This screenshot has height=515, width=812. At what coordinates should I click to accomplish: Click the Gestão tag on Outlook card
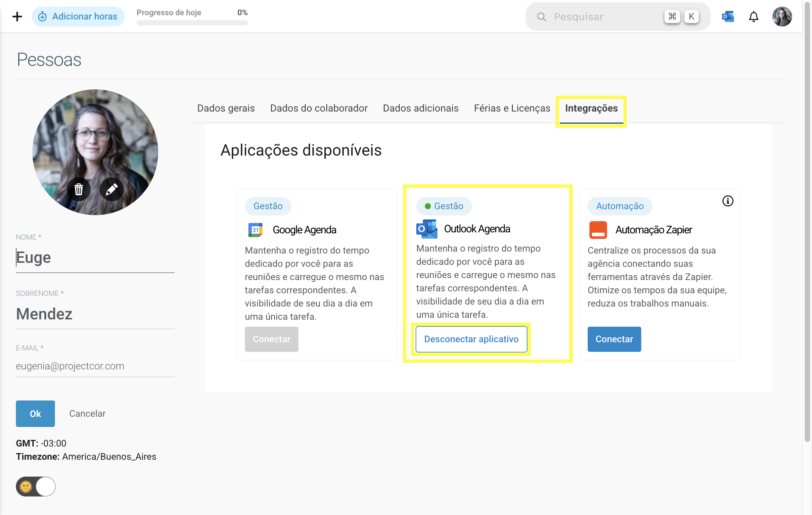(x=444, y=206)
